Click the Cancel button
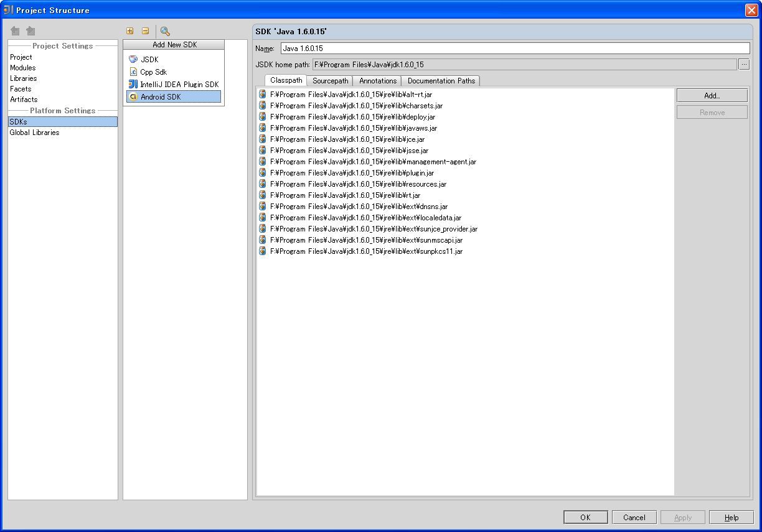This screenshot has height=532, width=762. click(x=634, y=518)
